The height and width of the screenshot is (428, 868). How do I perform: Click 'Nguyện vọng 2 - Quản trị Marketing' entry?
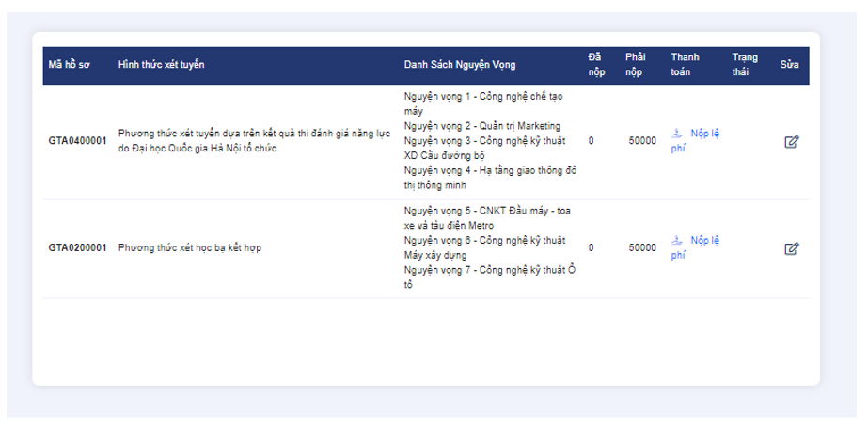coord(481,126)
